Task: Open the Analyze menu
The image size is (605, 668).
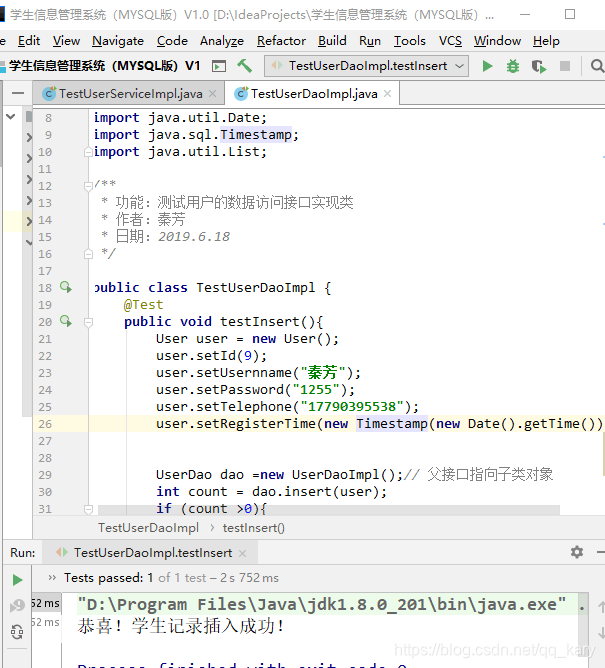Action: pos(222,41)
